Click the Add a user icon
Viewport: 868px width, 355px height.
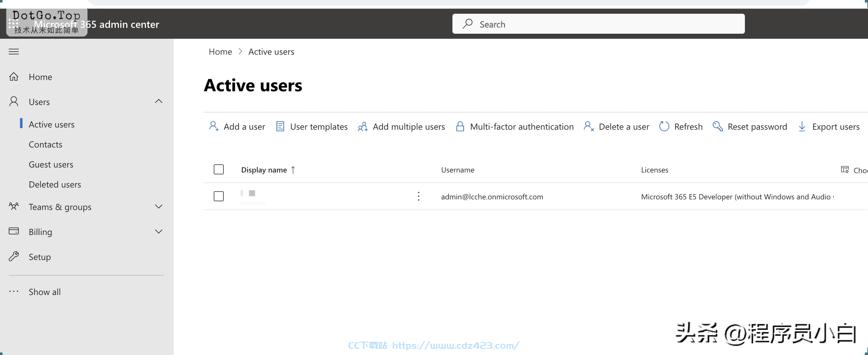click(214, 127)
